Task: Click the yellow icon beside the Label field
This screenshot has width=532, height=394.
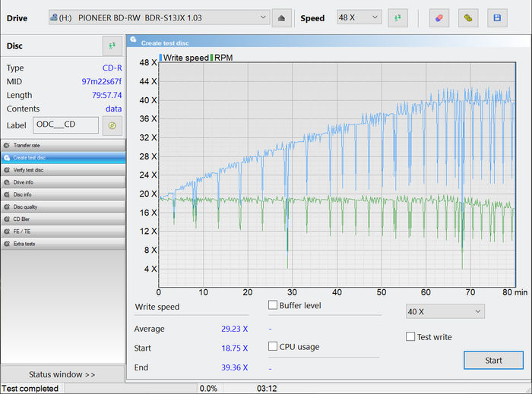Action: [112, 125]
